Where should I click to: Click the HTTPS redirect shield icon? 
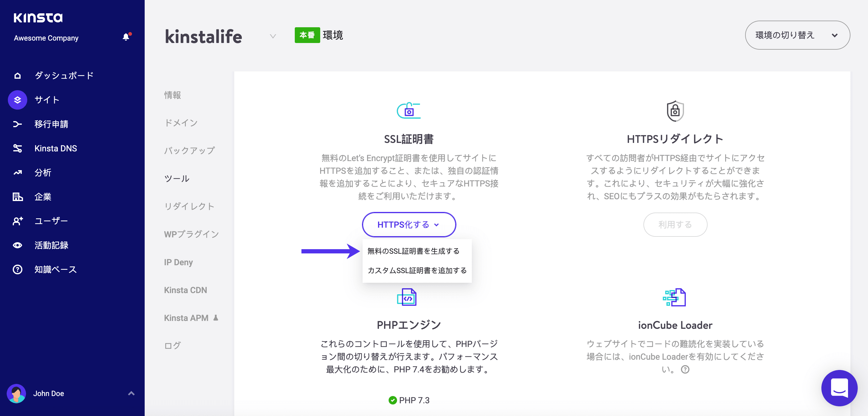point(675,111)
